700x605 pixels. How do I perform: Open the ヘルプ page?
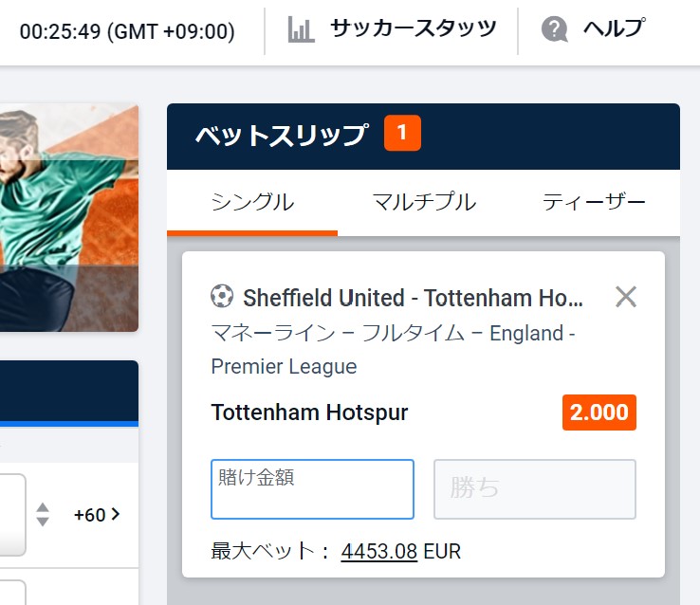613,29
